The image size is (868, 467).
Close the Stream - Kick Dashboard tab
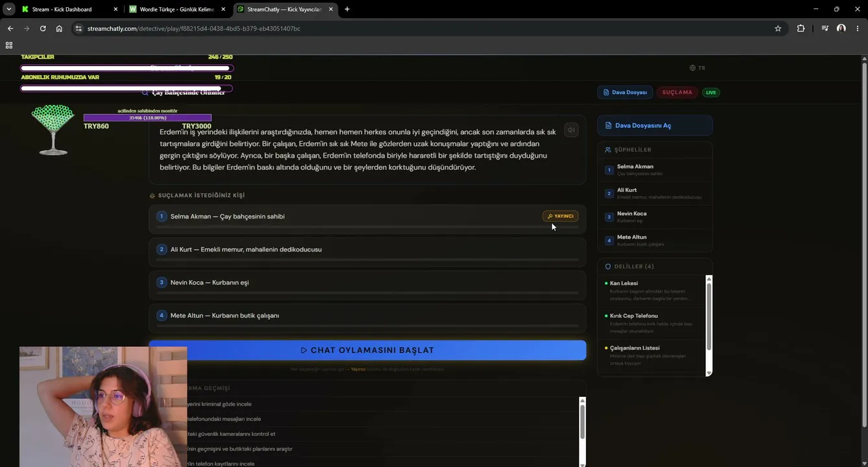coord(116,9)
